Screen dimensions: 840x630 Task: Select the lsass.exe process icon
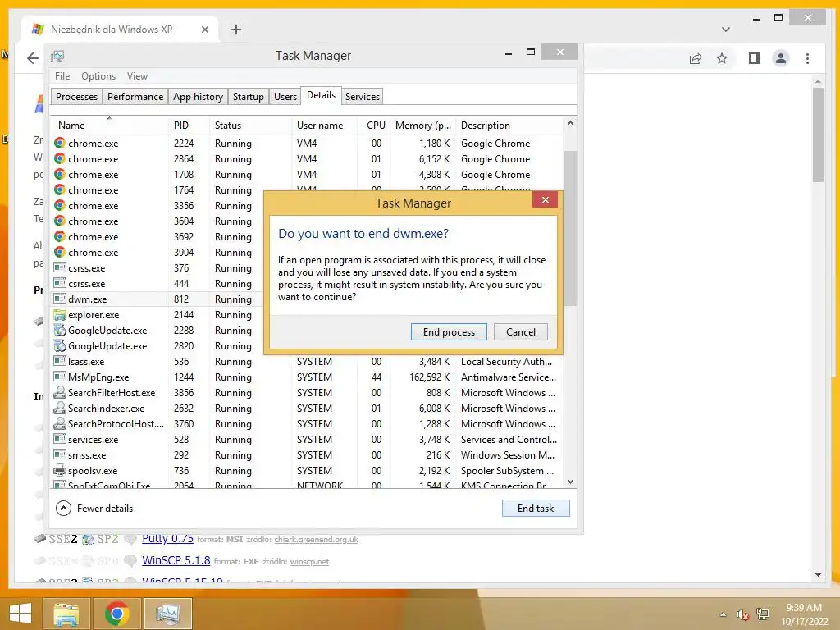[x=59, y=361]
